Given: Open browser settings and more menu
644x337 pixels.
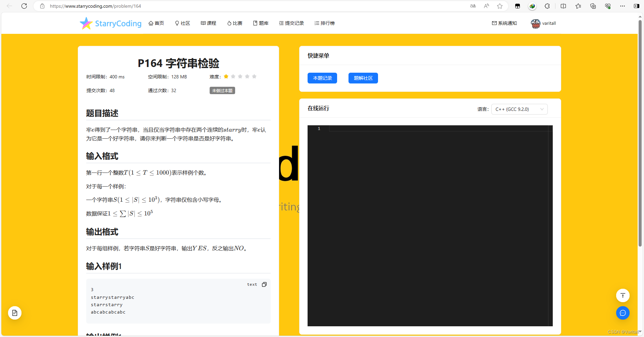Looking at the screenshot, I should [x=623, y=6].
